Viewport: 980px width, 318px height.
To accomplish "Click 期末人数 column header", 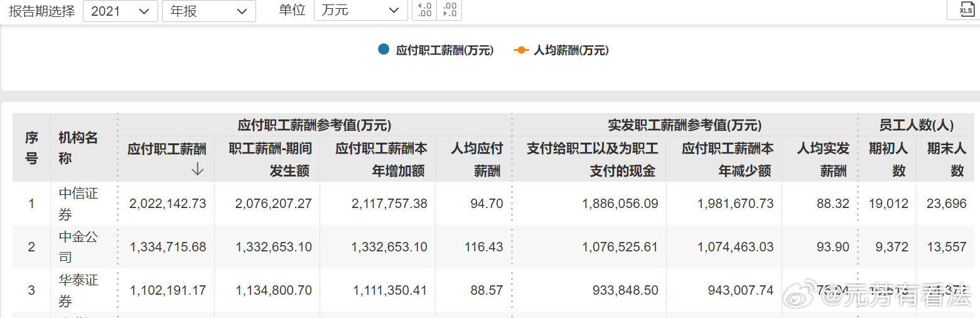I will click(x=946, y=159).
